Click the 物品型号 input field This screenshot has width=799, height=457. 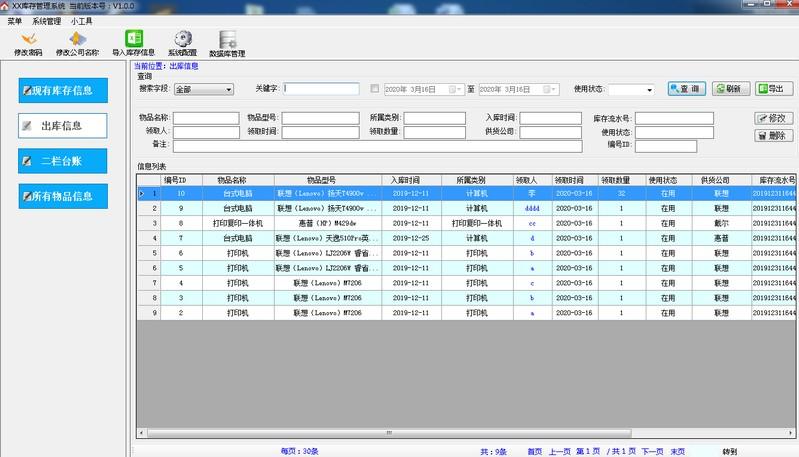pyautogui.click(x=321, y=118)
